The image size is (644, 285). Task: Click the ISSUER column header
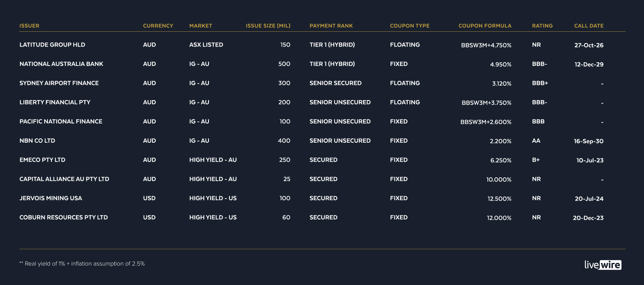29,26
